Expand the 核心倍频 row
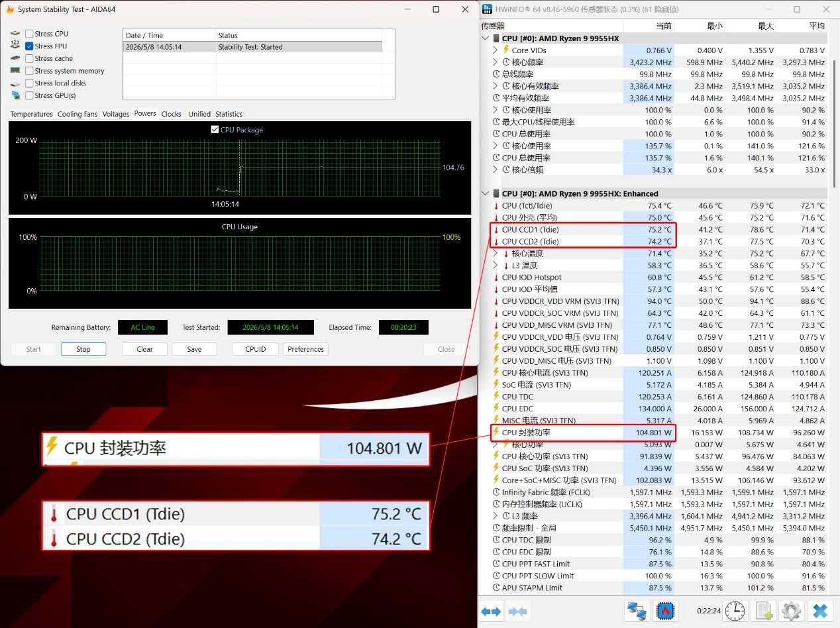The width and height of the screenshot is (840, 628). (496, 170)
